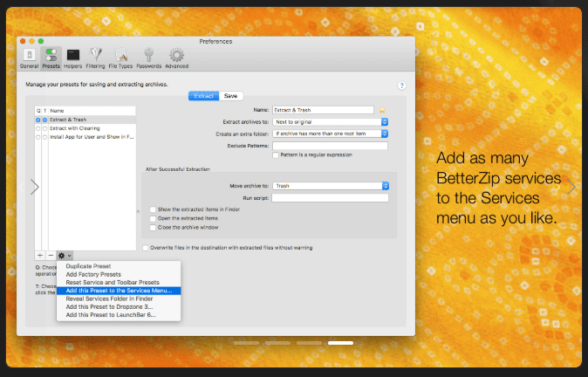Open the Filtering funnel icon
Image resolution: width=588 pixels, height=377 pixels.
pyautogui.click(x=95, y=58)
